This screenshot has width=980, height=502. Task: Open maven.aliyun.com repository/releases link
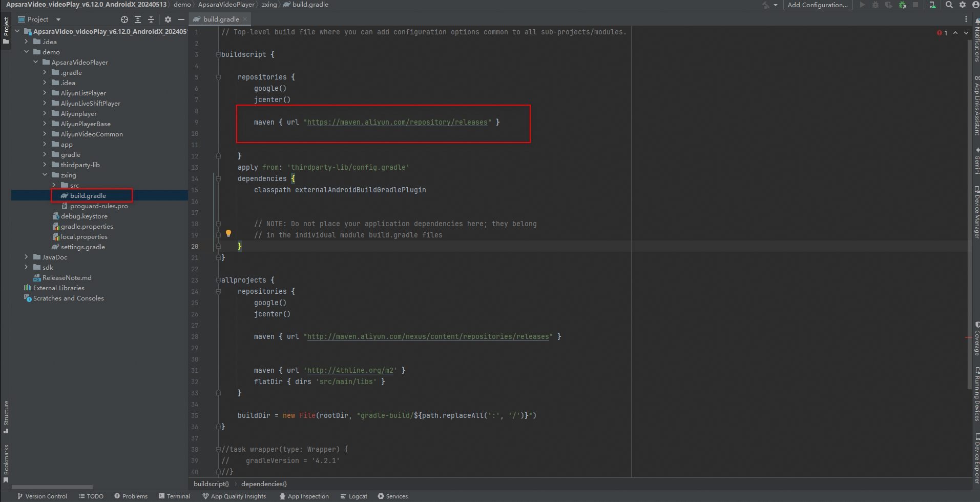point(397,122)
